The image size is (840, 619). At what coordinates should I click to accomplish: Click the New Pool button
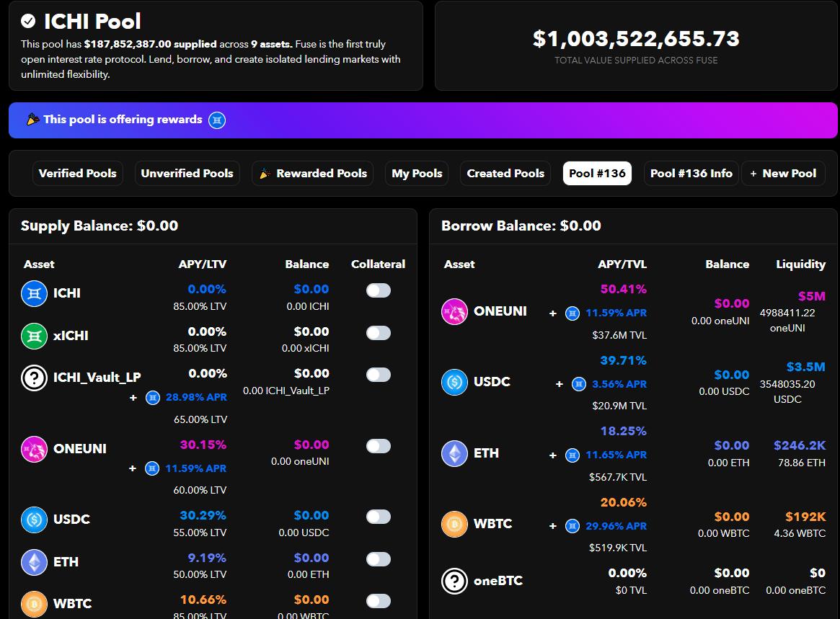click(x=783, y=174)
